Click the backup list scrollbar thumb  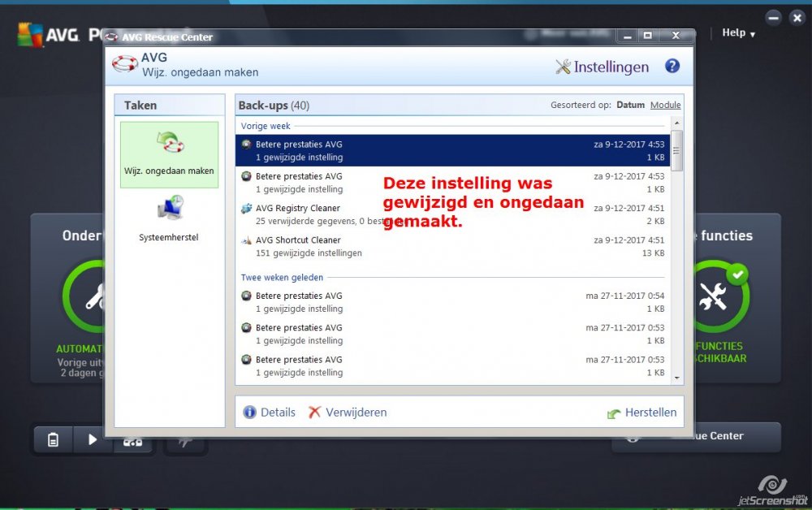click(676, 151)
